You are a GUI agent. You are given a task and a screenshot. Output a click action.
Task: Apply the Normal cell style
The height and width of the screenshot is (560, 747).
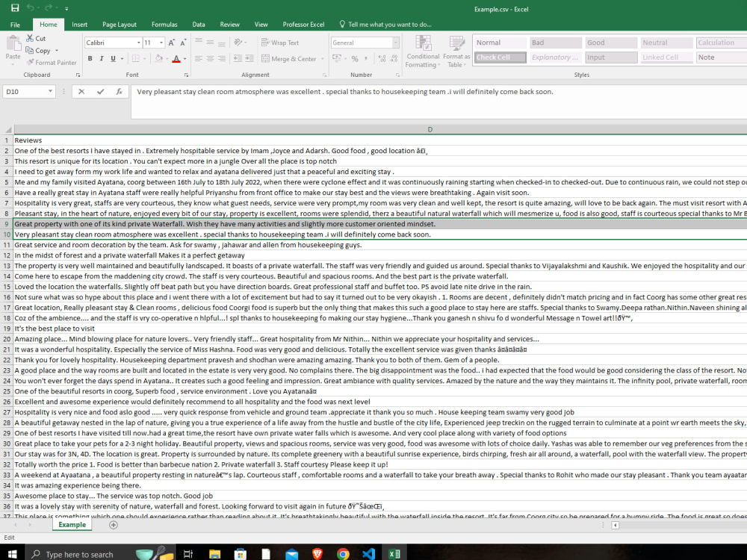[x=500, y=43]
